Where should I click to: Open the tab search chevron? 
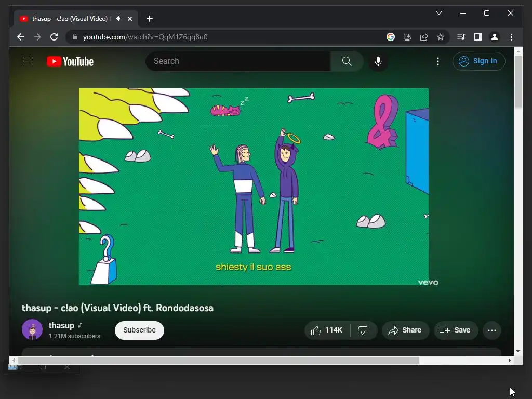(438, 13)
